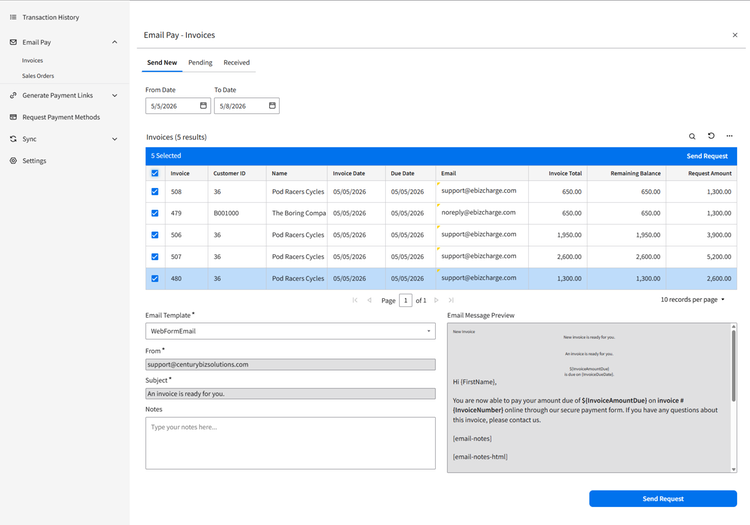Uncheck invoice 508 row checkbox
750x525 pixels.
[x=155, y=192]
